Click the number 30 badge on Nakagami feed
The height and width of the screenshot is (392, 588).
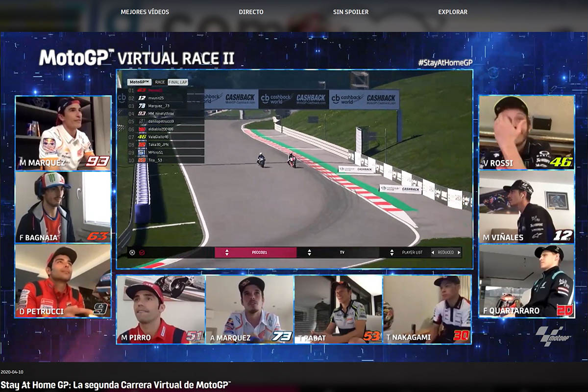tap(461, 336)
